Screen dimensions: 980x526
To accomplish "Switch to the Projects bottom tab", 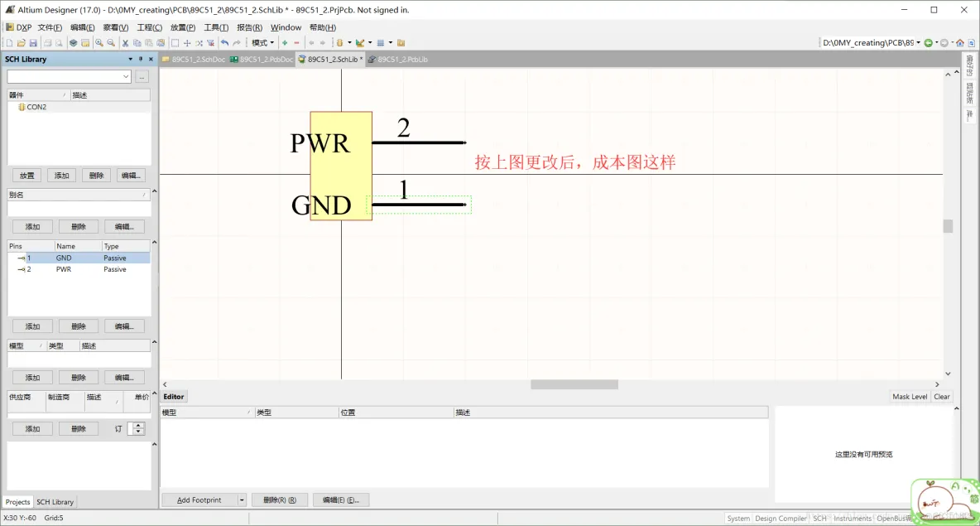I will (17, 502).
